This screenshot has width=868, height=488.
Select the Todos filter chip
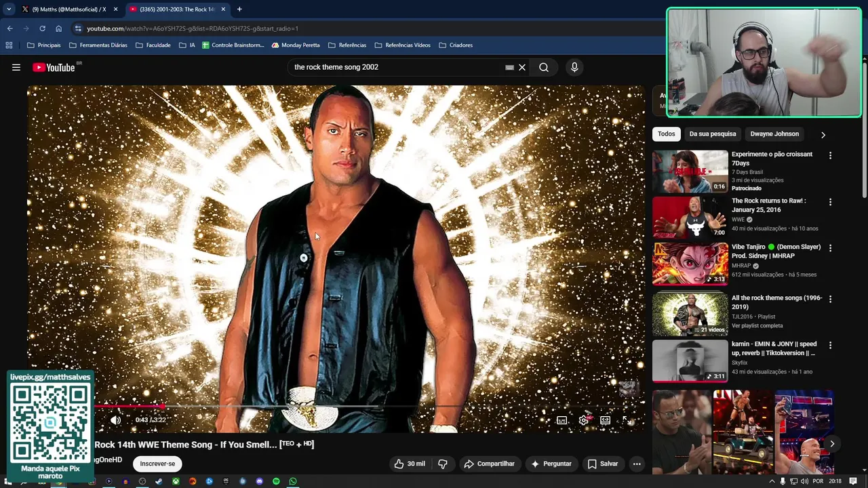pos(667,134)
